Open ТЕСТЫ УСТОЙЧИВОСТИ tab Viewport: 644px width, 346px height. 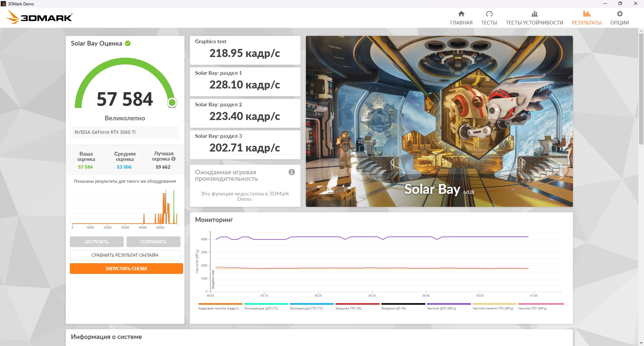[534, 18]
